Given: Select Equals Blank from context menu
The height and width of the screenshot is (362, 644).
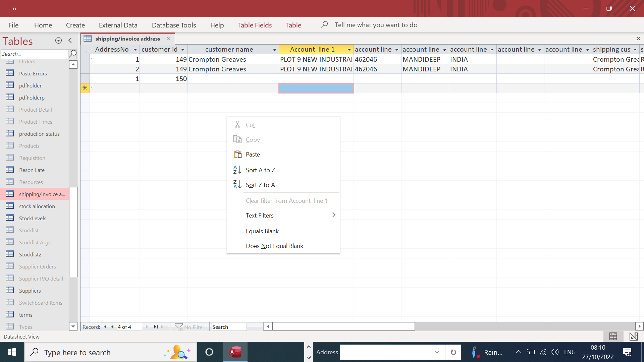Looking at the screenshot, I should pos(262,231).
